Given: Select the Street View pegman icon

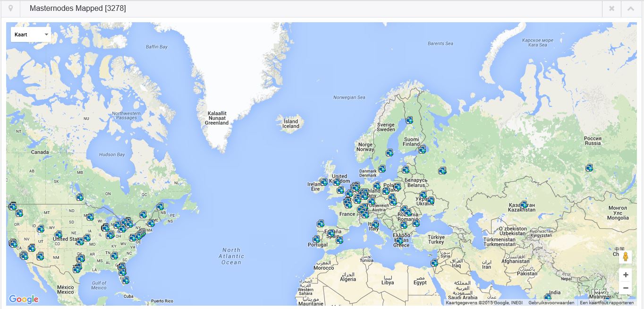Looking at the screenshot, I should (x=626, y=257).
